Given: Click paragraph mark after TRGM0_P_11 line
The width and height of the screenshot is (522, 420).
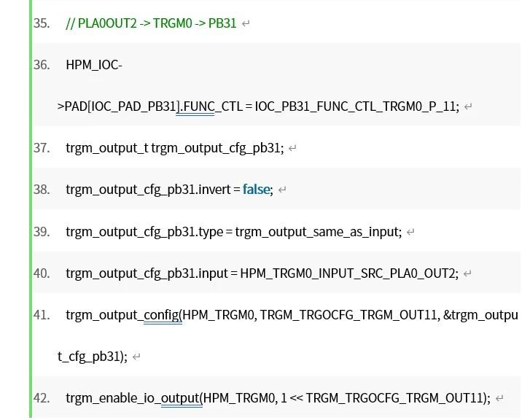Looking at the screenshot, I should pyautogui.click(x=468, y=107).
